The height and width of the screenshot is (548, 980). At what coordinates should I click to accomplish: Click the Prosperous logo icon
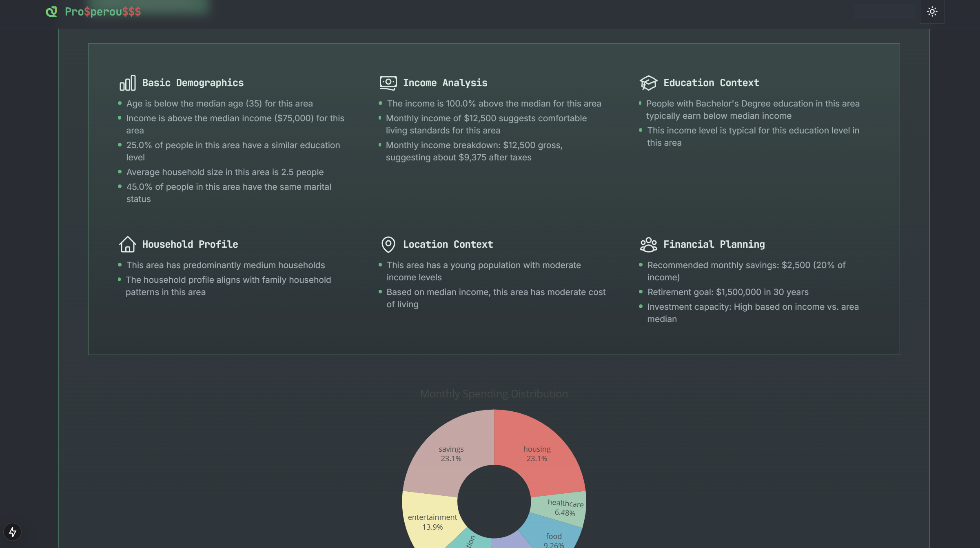51,11
